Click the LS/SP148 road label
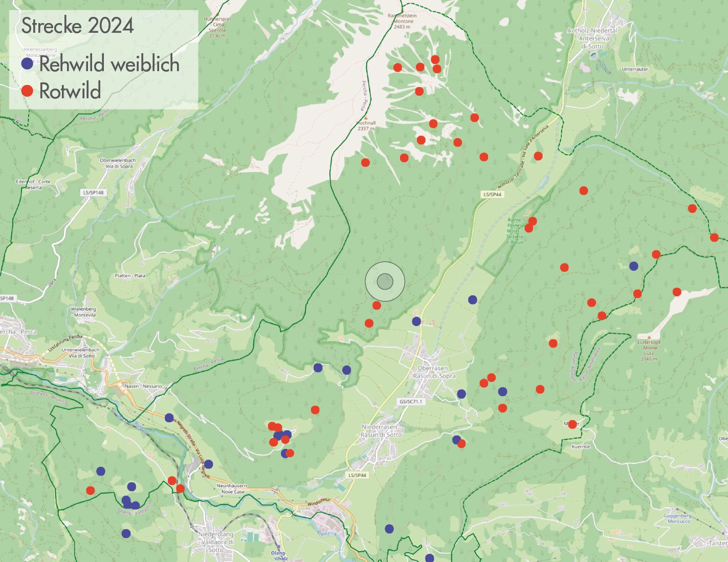 click(93, 192)
